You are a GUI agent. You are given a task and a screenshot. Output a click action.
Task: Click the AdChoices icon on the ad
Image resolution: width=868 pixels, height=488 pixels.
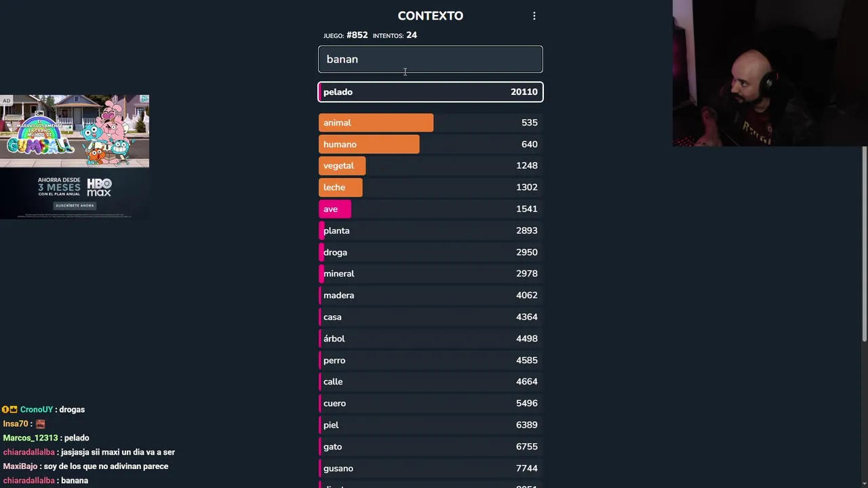pos(144,100)
